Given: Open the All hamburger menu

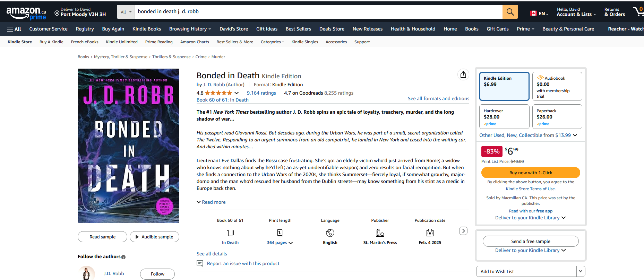Looking at the screenshot, I should click(x=14, y=29).
